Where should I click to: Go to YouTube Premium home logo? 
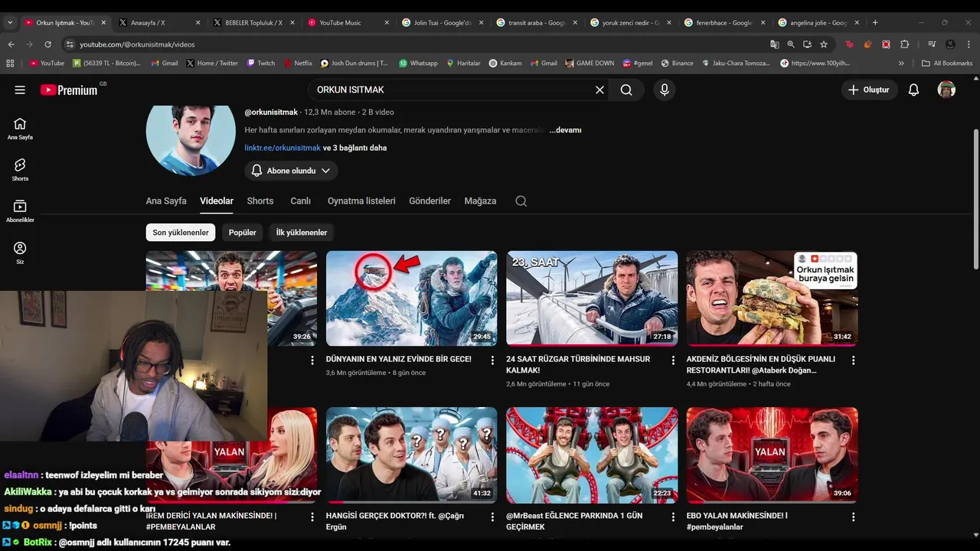[x=69, y=90]
